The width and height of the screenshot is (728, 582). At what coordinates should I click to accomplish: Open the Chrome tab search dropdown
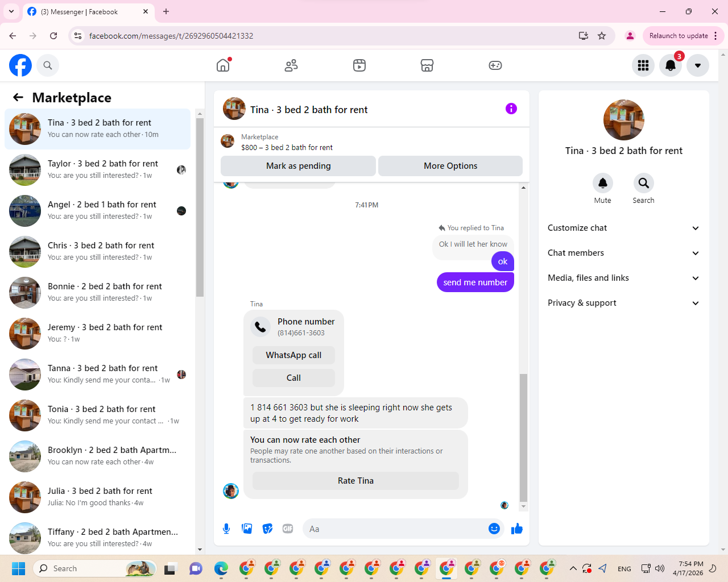[11, 11]
